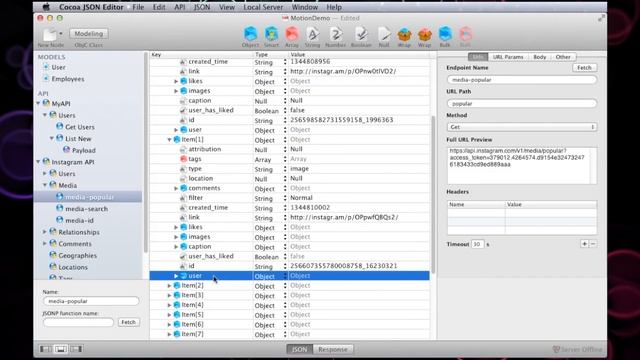Select the right-pane layout icon in the bottom bar
The width and height of the screenshot is (640, 360).
(x=76, y=349)
